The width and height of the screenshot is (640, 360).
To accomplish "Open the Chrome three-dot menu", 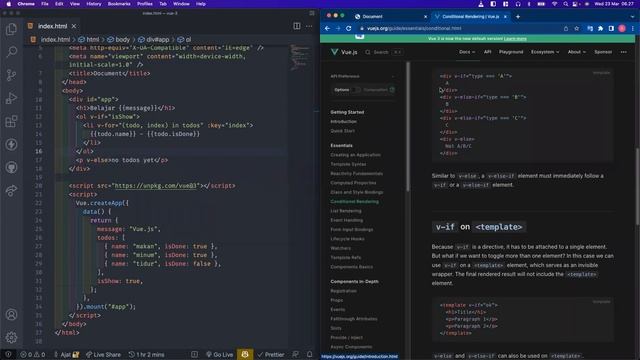I will point(633,29).
